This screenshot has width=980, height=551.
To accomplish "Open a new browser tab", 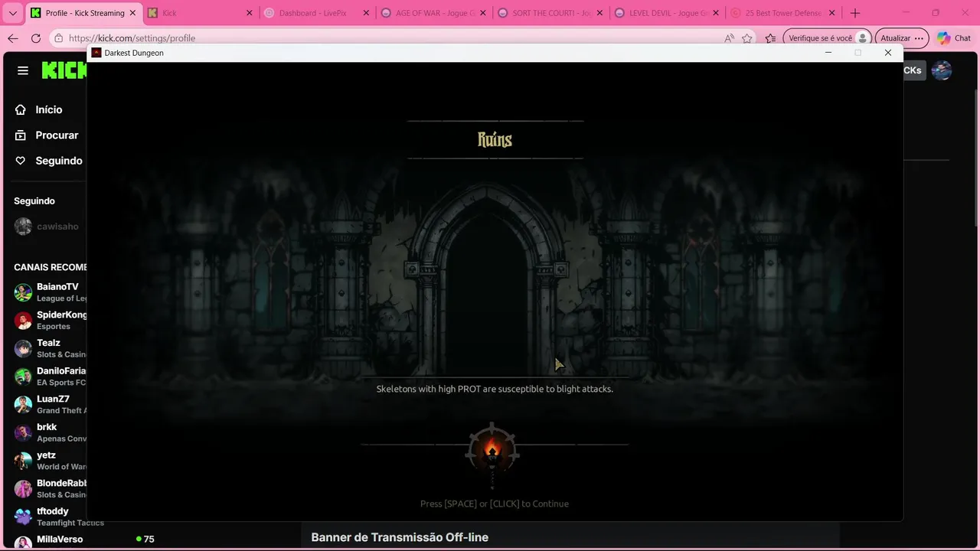I will [855, 13].
